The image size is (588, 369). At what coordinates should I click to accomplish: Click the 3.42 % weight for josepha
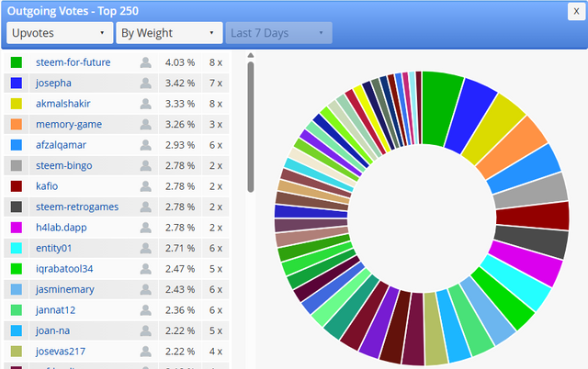180,84
